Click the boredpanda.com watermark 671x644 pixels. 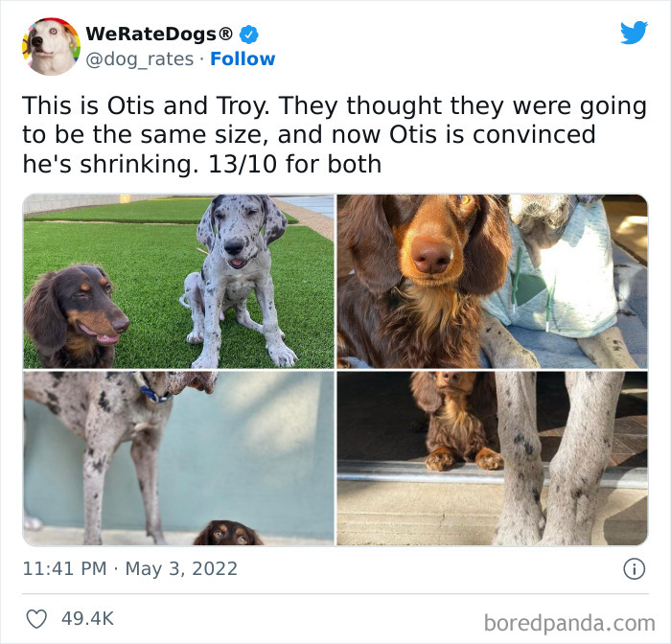pyautogui.click(x=569, y=624)
